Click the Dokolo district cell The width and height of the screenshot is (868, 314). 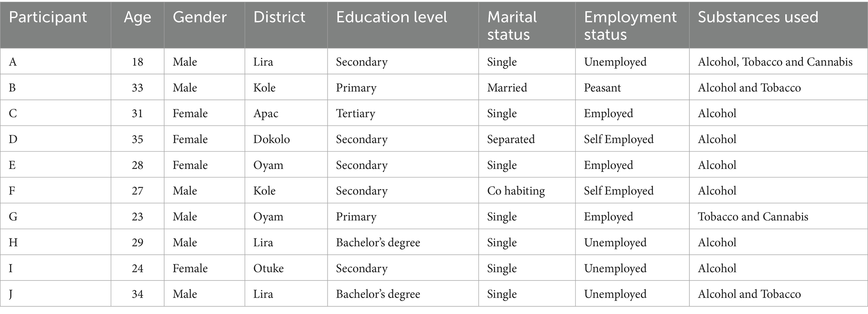(271, 139)
